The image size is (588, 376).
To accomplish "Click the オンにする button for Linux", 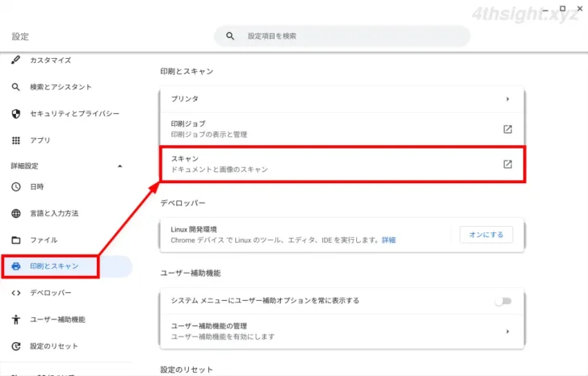I will (x=486, y=235).
